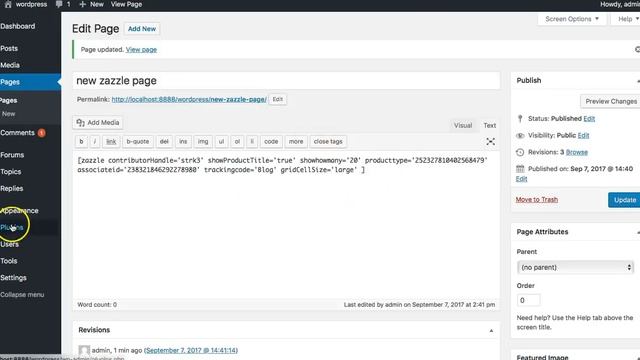Edit the Published status
640x360 pixels.
tap(589, 119)
